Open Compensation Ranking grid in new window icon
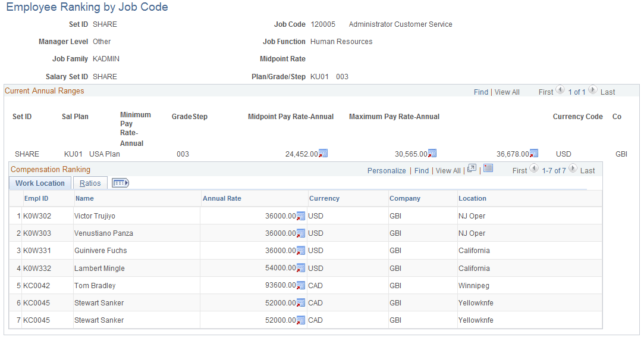This screenshot has height=337, width=644. [x=472, y=168]
